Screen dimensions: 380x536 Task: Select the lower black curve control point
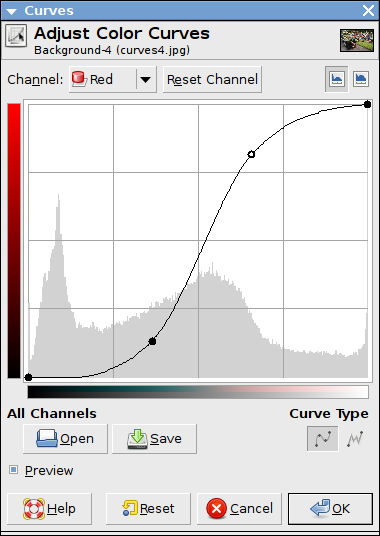152,341
